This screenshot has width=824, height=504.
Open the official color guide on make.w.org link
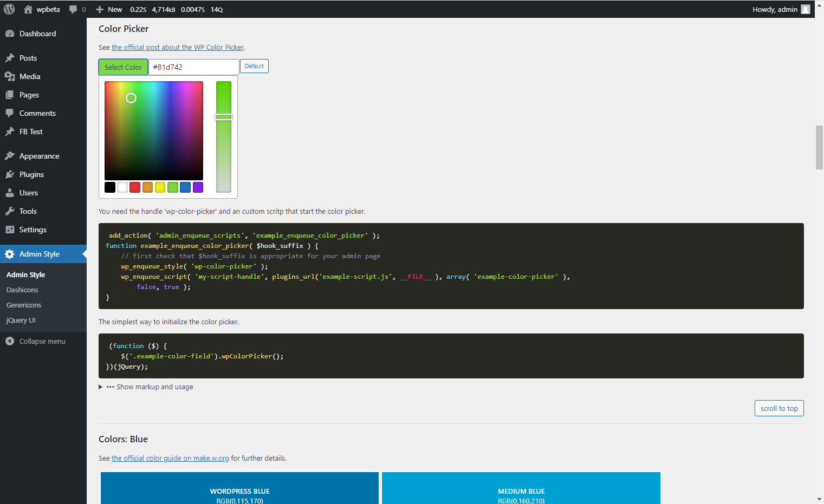(170, 458)
